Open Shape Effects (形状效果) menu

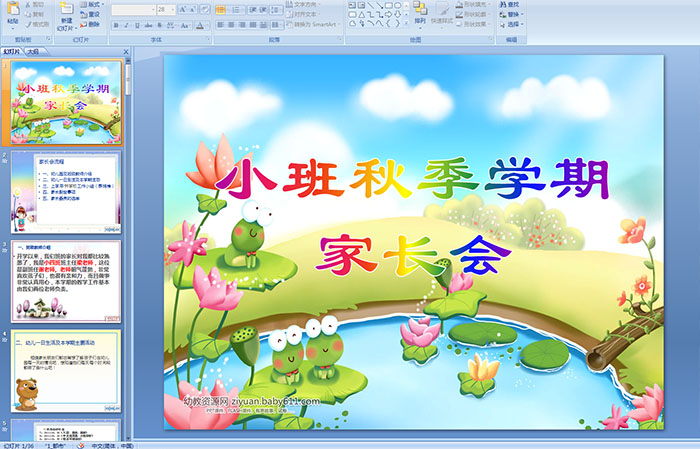pyautogui.click(x=473, y=24)
